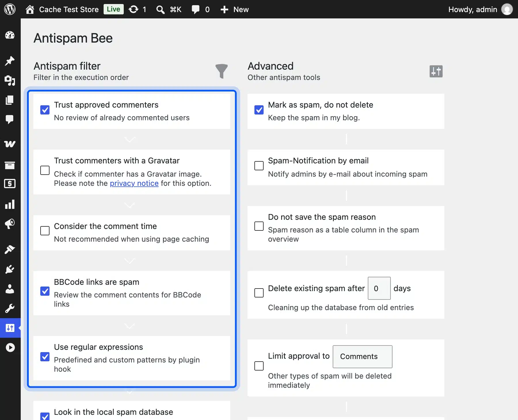Enable Limit approval to option
Image resolution: width=518 pixels, height=420 pixels.
[259, 366]
